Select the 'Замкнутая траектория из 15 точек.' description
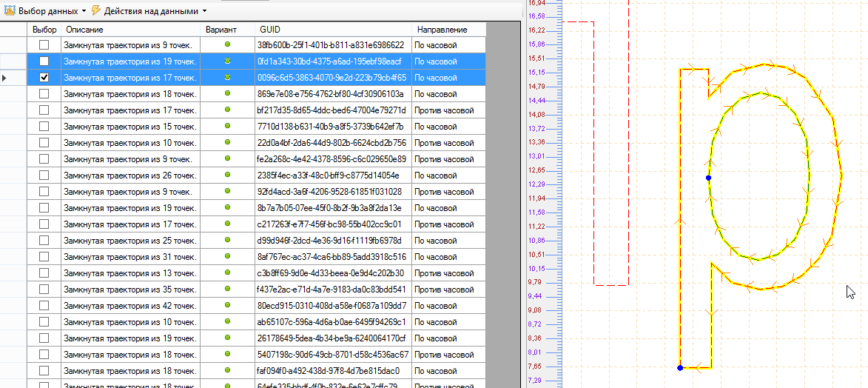 [130, 127]
